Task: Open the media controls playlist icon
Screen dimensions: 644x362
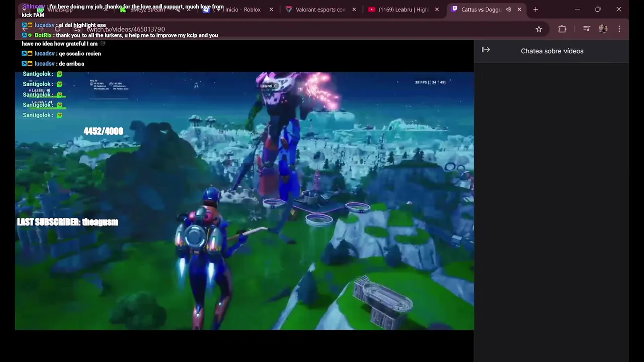Action: pos(586,29)
